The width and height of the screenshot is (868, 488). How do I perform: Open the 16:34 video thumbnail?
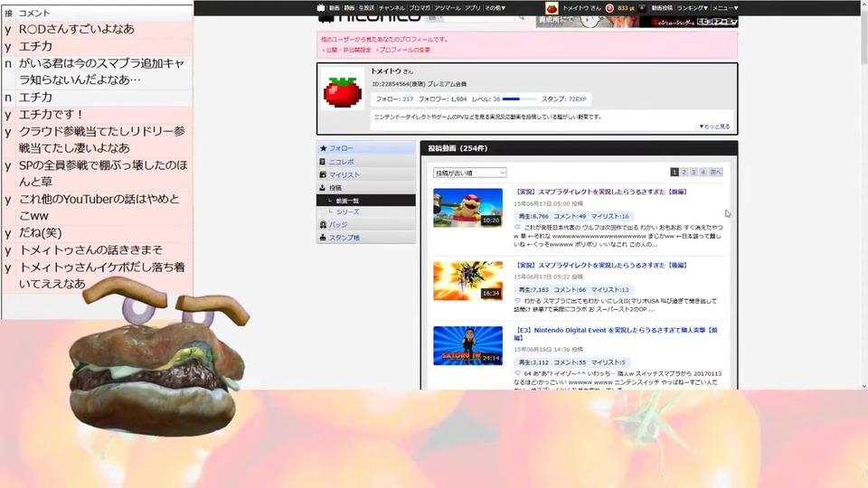(x=467, y=281)
